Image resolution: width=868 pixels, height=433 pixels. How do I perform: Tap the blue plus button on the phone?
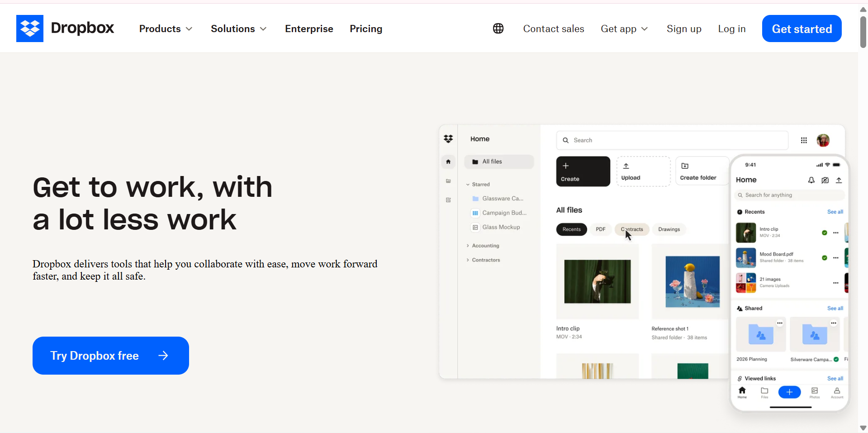point(789,392)
